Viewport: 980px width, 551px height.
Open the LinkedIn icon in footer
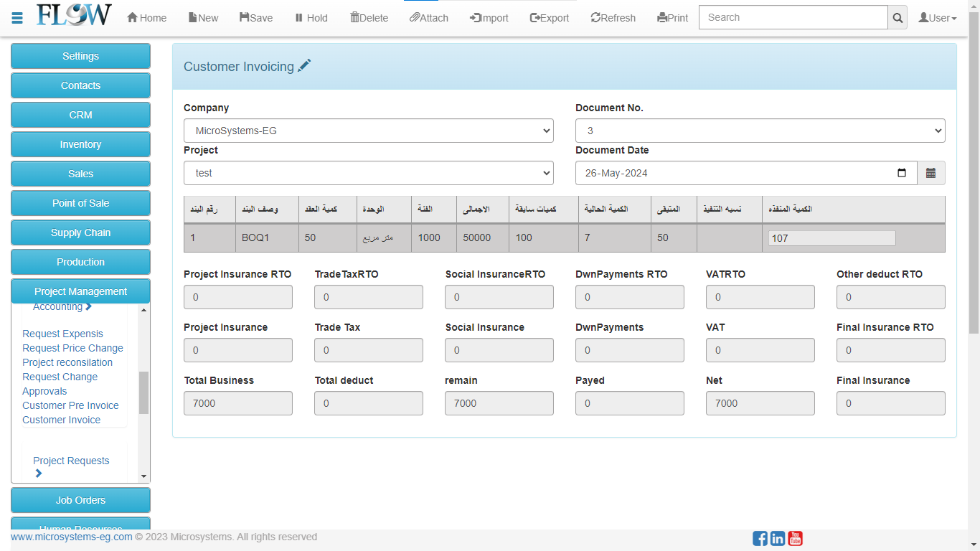click(778, 538)
